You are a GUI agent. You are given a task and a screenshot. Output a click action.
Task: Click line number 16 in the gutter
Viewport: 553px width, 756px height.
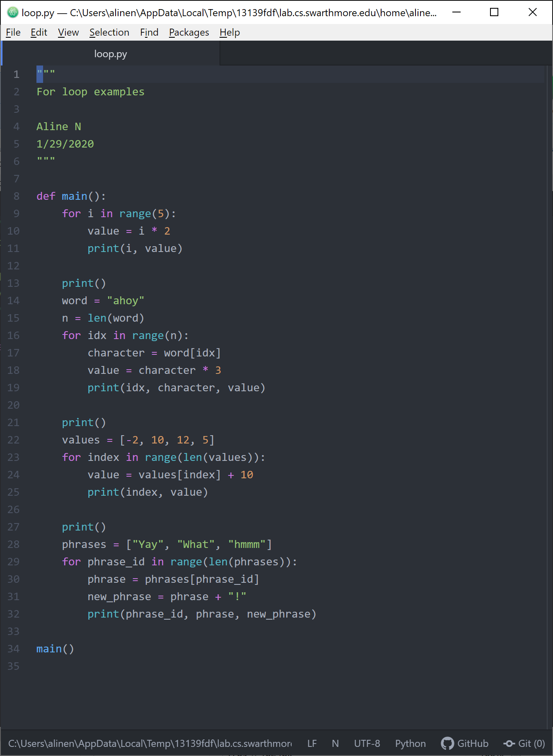tap(13, 335)
